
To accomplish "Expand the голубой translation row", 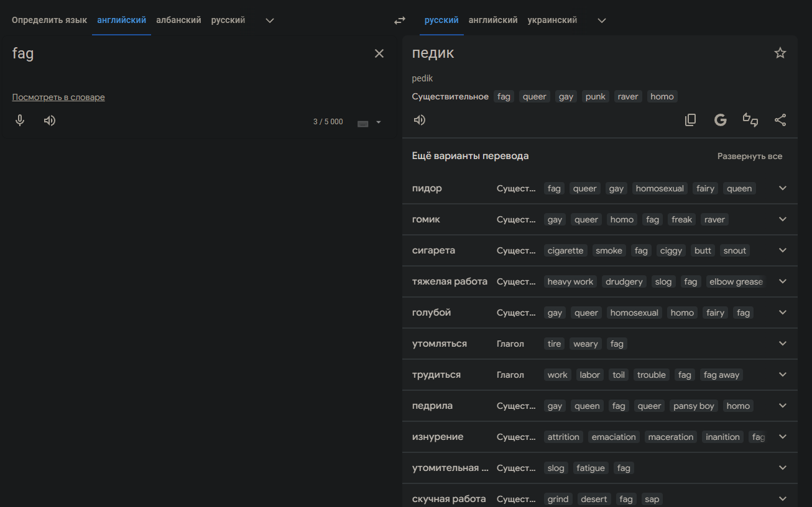I will pyautogui.click(x=783, y=313).
